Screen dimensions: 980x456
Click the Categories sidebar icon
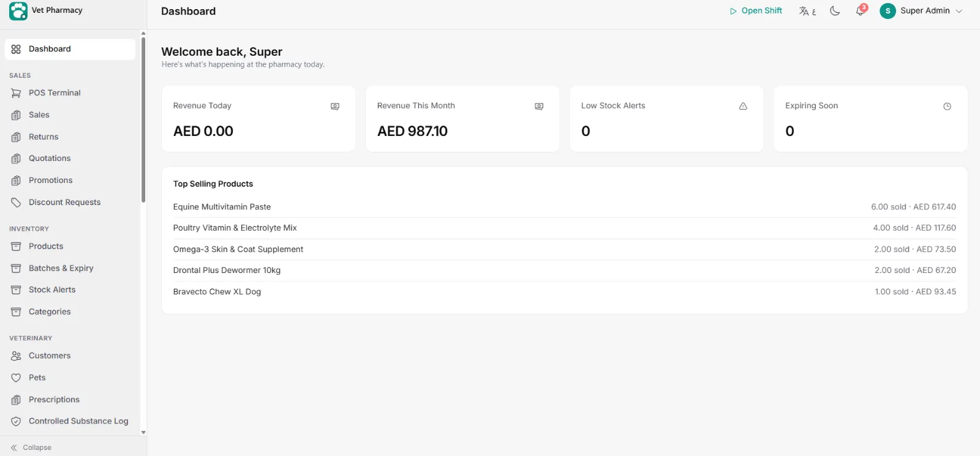16,312
